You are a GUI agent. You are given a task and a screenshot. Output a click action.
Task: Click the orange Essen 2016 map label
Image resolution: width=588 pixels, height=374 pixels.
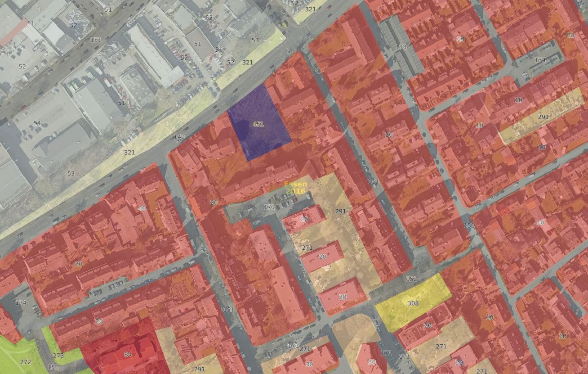click(x=295, y=188)
